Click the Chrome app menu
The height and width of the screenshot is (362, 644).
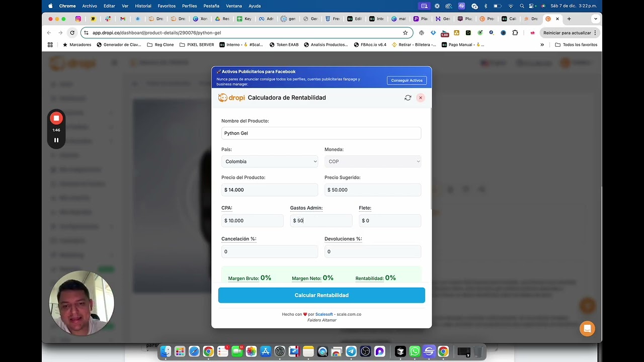coord(67,6)
